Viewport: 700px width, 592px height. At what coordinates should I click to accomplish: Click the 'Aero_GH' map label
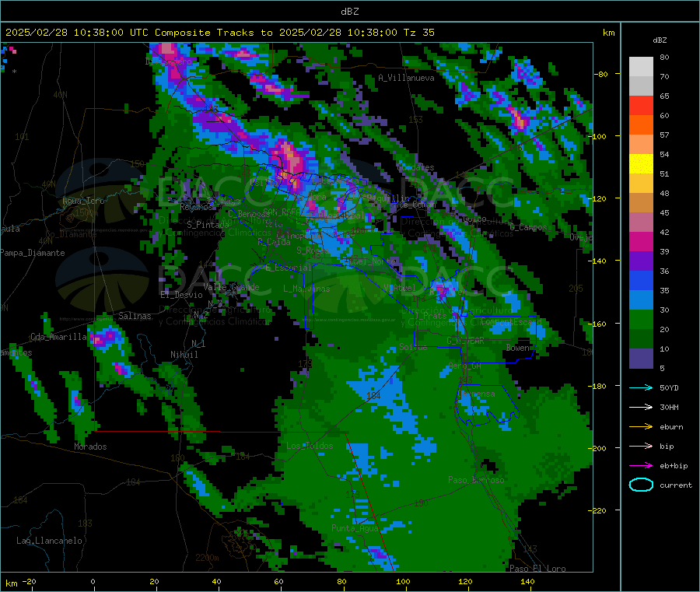(x=464, y=366)
